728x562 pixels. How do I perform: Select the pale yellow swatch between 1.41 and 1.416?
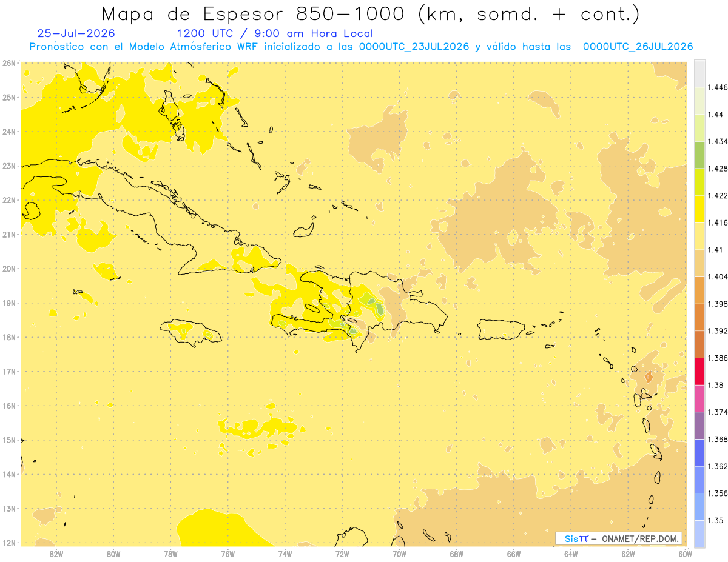point(699,236)
